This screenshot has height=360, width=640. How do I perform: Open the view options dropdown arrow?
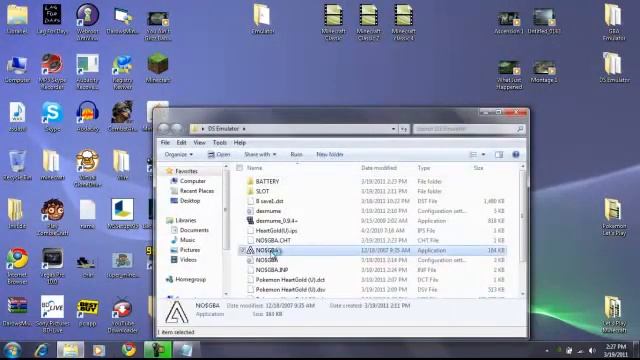point(483,155)
